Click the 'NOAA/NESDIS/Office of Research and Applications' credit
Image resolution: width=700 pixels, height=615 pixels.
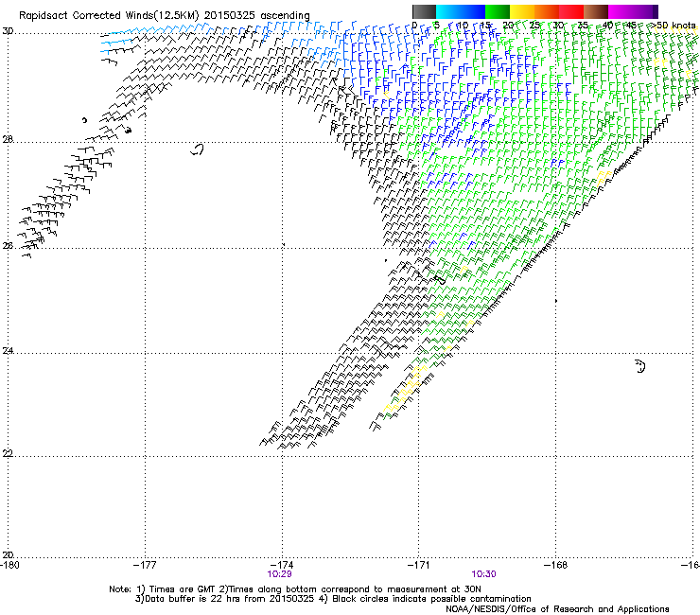coord(557,609)
